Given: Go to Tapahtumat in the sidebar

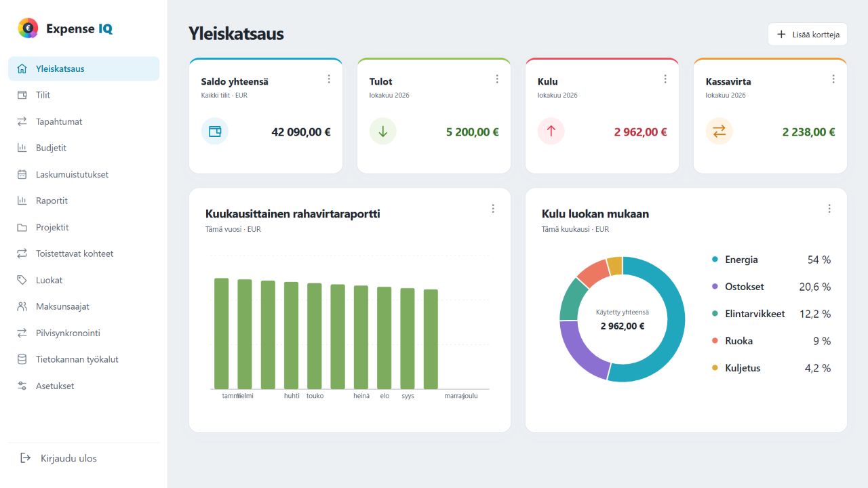Looking at the screenshot, I should pos(84,121).
